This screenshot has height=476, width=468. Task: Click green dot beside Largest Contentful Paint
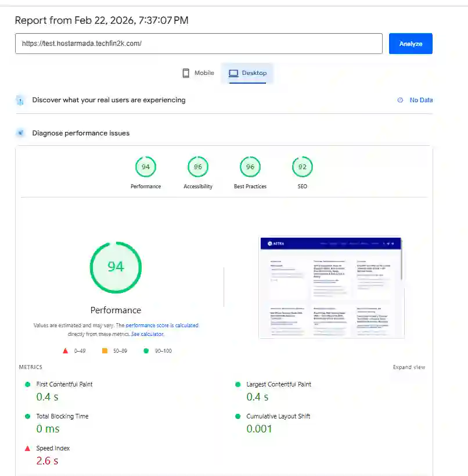[238, 384]
